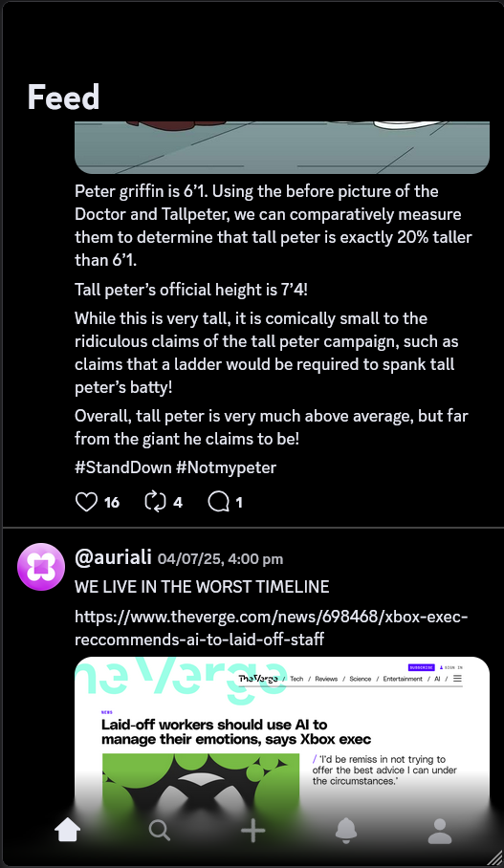Click the Feed heading
This screenshot has height=868, width=504.
coord(64,97)
